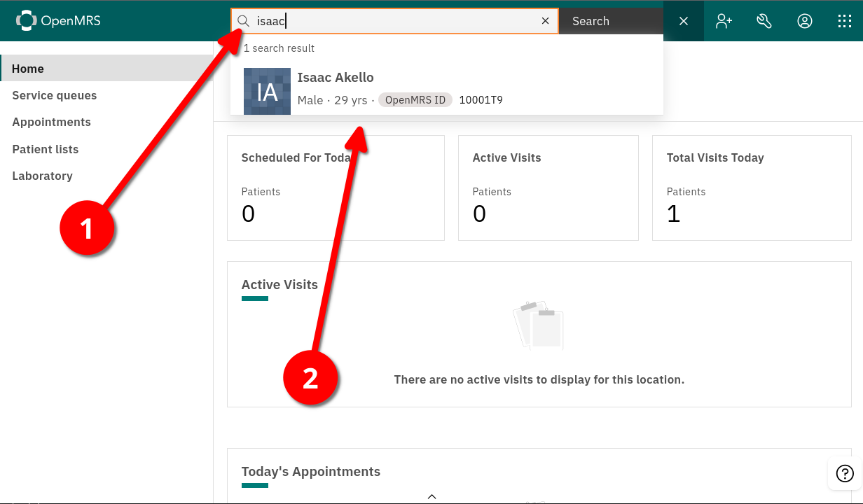Select Home in the left sidebar
Screen dimensions: 863x504
point(28,69)
